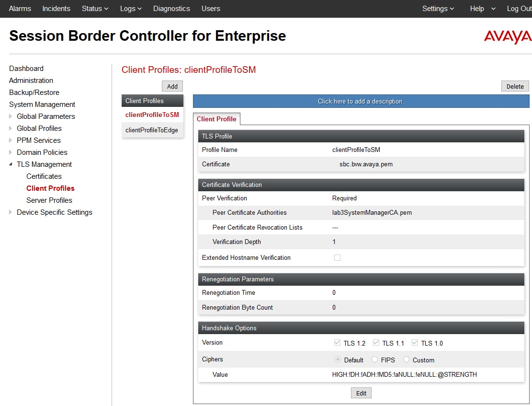Click Peer Verification Required value
This screenshot has width=532, height=406.
coord(344,198)
